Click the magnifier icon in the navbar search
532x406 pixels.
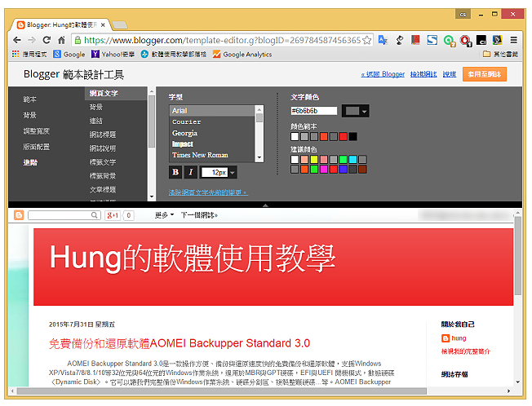tap(95, 215)
